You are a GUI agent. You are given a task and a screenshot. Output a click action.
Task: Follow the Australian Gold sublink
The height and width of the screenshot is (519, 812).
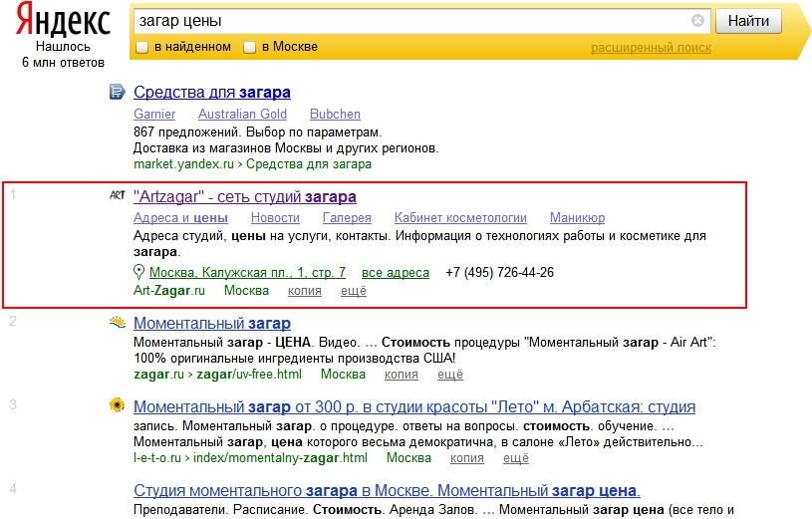pyautogui.click(x=242, y=114)
